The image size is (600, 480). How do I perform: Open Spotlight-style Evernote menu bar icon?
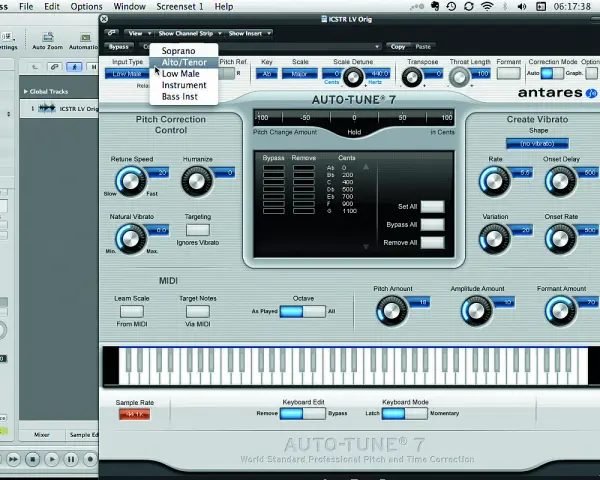coord(435,7)
